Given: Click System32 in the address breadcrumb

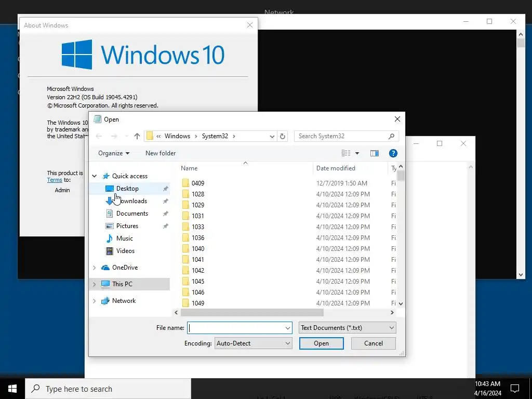Looking at the screenshot, I should [215, 136].
